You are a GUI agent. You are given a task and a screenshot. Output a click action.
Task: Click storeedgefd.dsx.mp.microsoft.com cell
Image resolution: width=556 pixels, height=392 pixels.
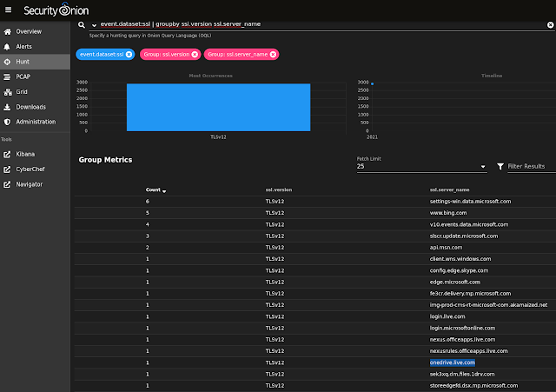click(x=473, y=386)
